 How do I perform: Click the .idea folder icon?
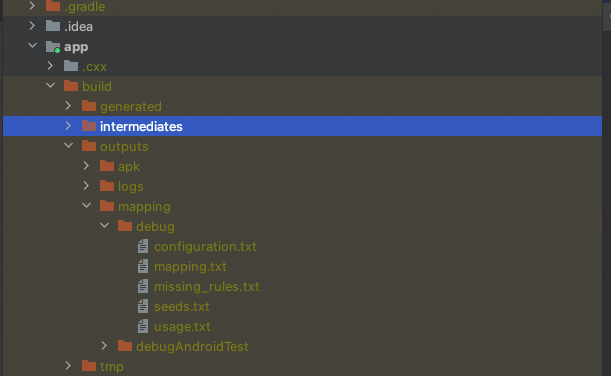pyautogui.click(x=53, y=26)
